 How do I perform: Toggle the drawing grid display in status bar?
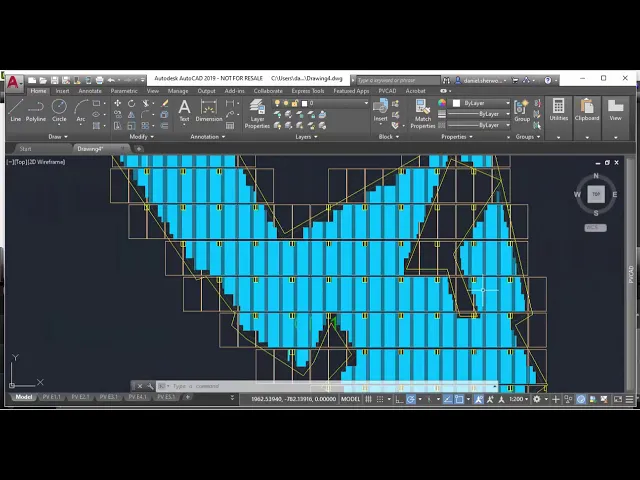(x=368, y=399)
